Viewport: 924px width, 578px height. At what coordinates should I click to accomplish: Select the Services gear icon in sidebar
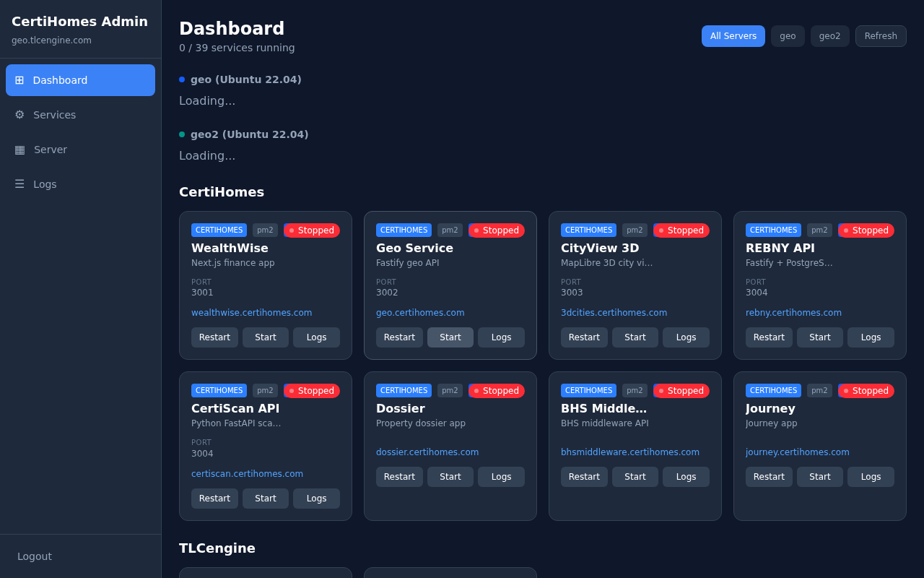[x=22, y=115]
